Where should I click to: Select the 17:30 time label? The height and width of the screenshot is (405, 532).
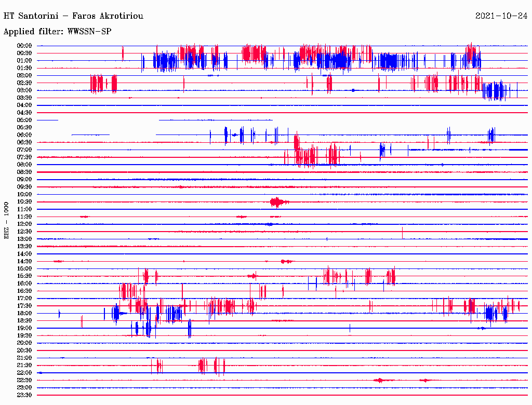(x=24, y=306)
